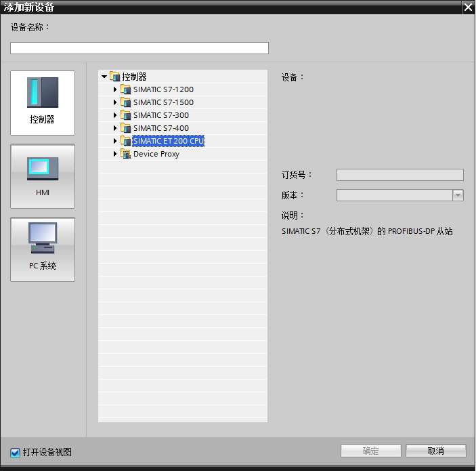Click the SIMATIC S7-1500 folder icon
The height and width of the screenshot is (471, 476).
[x=125, y=102]
